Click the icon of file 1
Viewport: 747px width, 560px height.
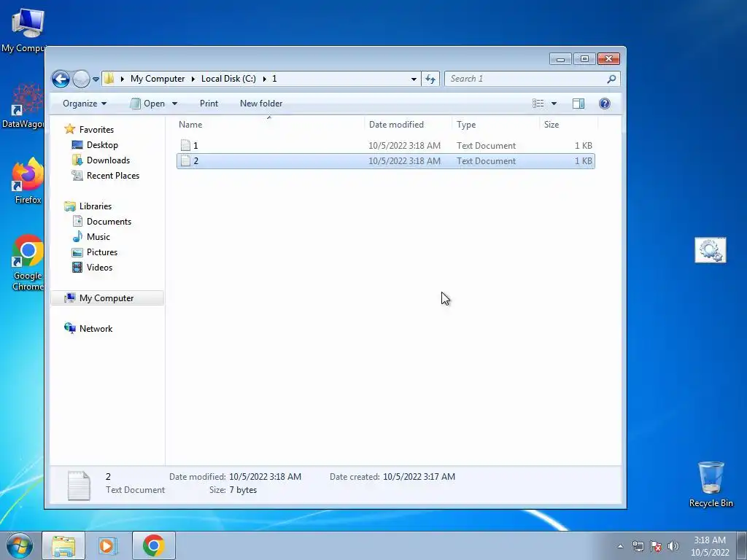pos(186,145)
